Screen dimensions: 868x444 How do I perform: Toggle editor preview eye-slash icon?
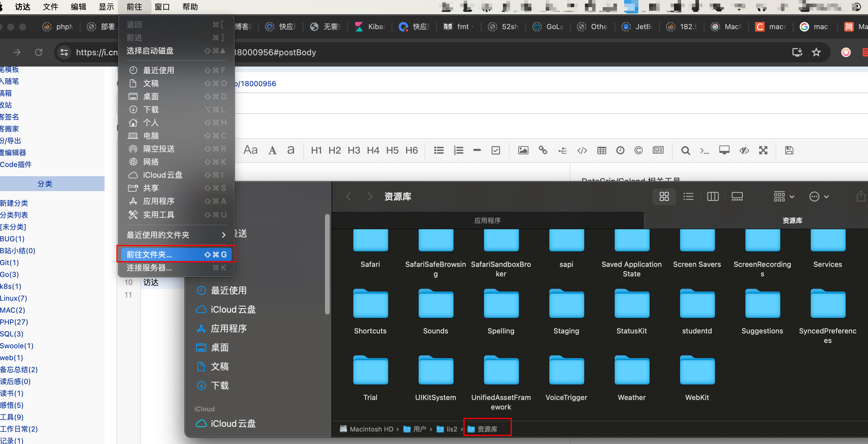(x=744, y=150)
